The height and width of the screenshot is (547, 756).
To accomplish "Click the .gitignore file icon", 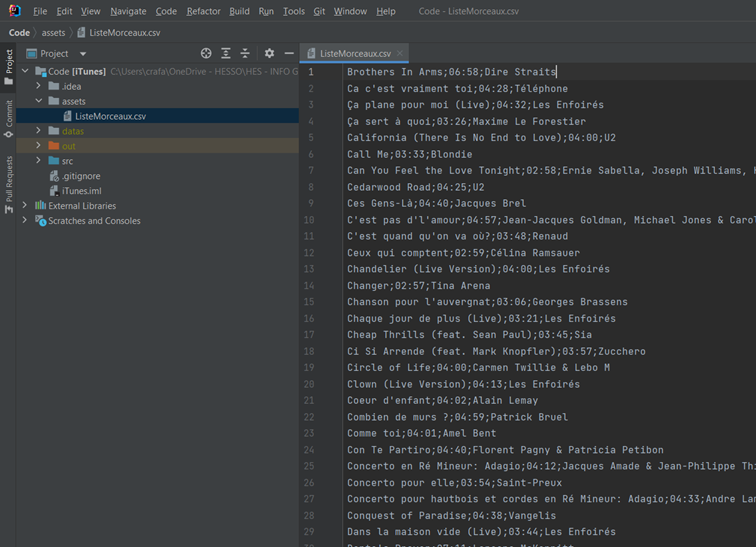I will coord(54,176).
